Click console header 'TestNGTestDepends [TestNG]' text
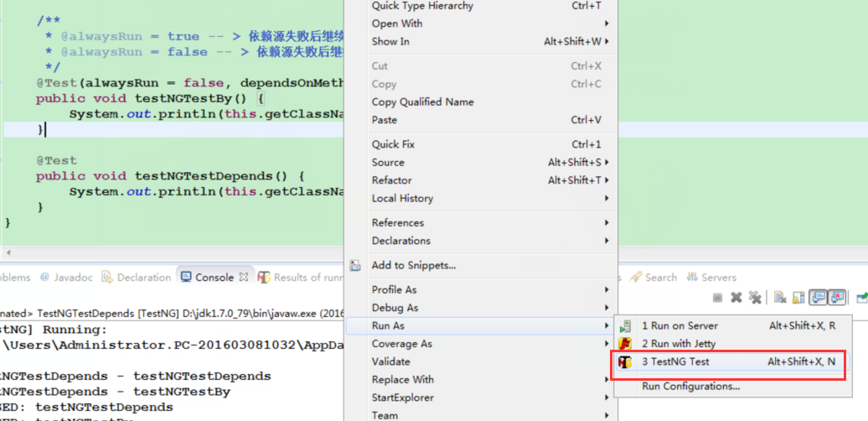Screen dimensions: 868x421 point(108,314)
